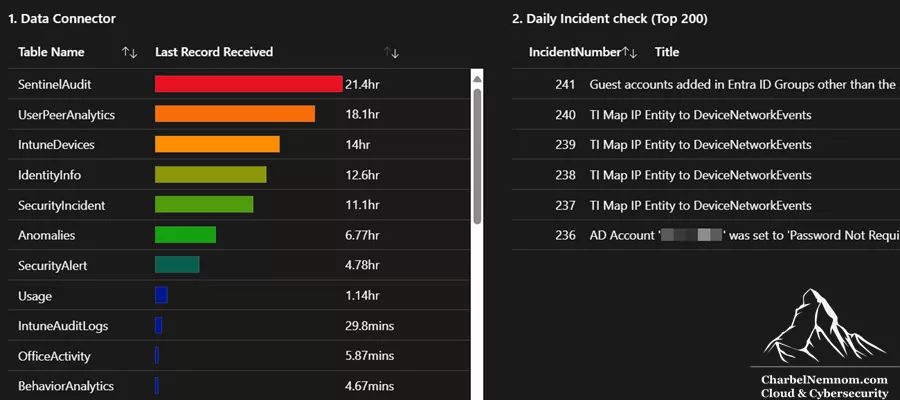The image size is (900, 400).
Task: Click the 18.1hr value
Action: [x=362, y=115]
